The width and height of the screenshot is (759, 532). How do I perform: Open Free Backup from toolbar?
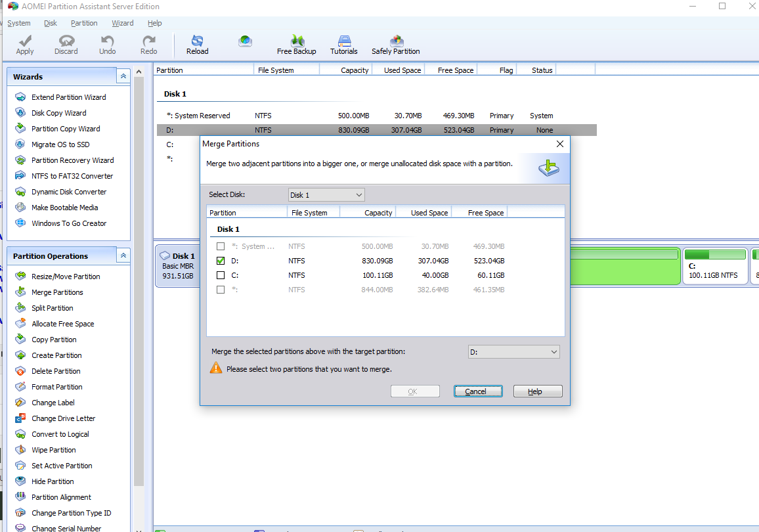296,45
